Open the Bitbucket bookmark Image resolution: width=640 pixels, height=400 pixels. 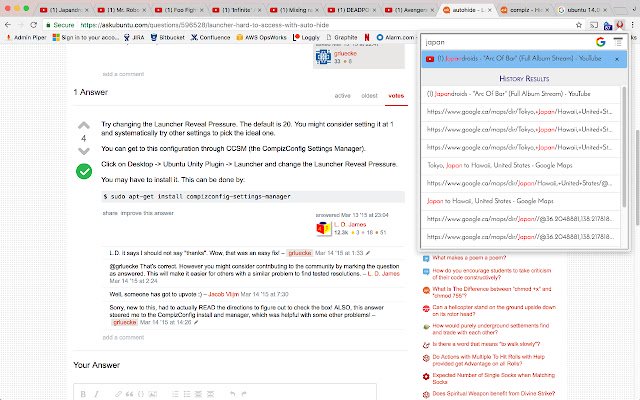(x=168, y=38)
